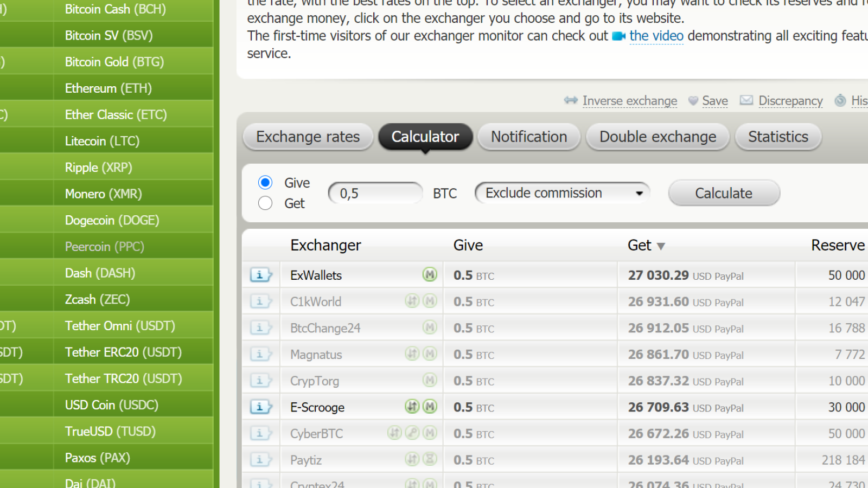The height and width of the screenshot is (488, 868).
Task: Choose USD Coin (USDC) in the sidebar
Action: click(112, 405)
